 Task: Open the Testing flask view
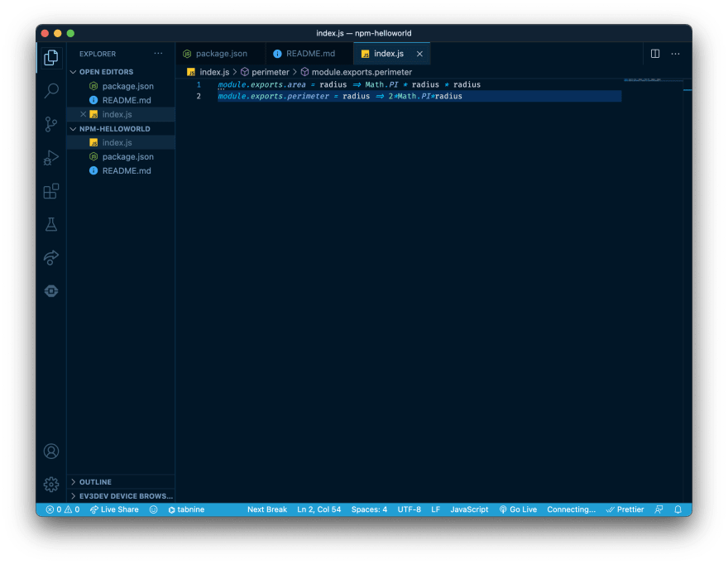click(x=51, y=225)
